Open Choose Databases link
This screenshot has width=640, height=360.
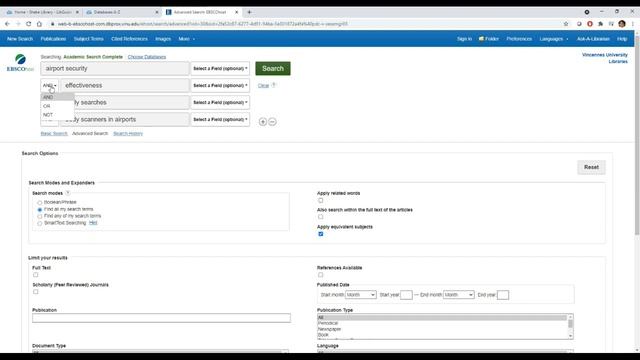tap(147, 57)
